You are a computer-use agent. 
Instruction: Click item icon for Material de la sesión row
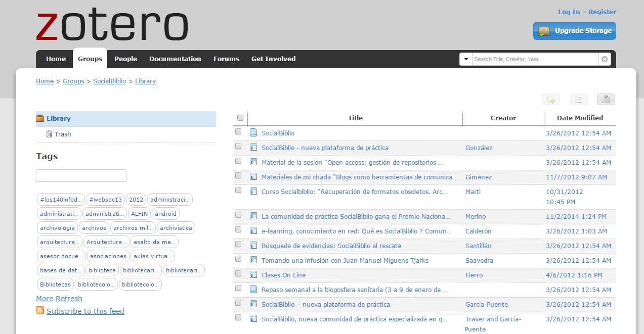tap(253, 162)
